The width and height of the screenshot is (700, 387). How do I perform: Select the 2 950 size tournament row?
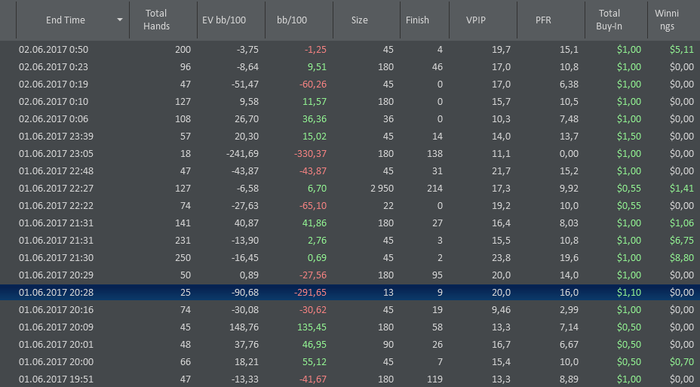(350, 188)
